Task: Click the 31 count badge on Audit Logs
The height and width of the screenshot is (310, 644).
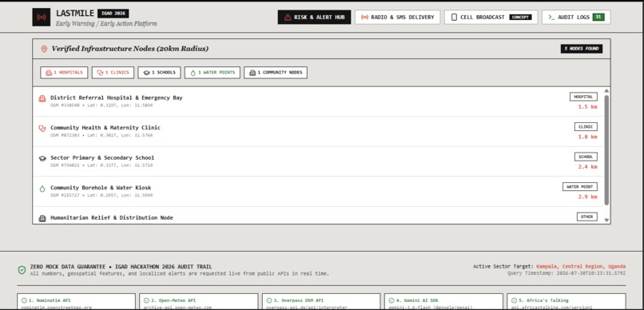Action: tap(598, 18)
